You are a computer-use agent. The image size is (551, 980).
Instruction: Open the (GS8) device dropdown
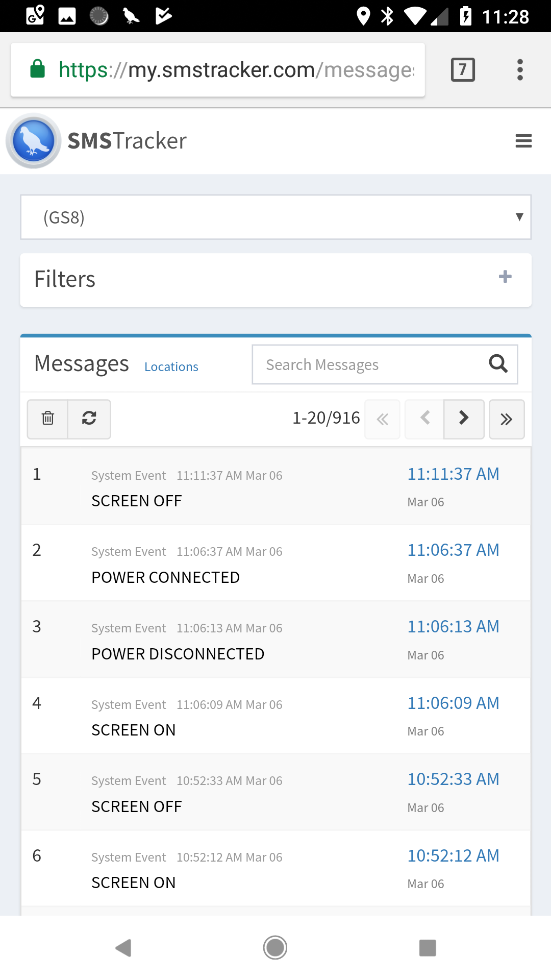[x=276, y=217]
